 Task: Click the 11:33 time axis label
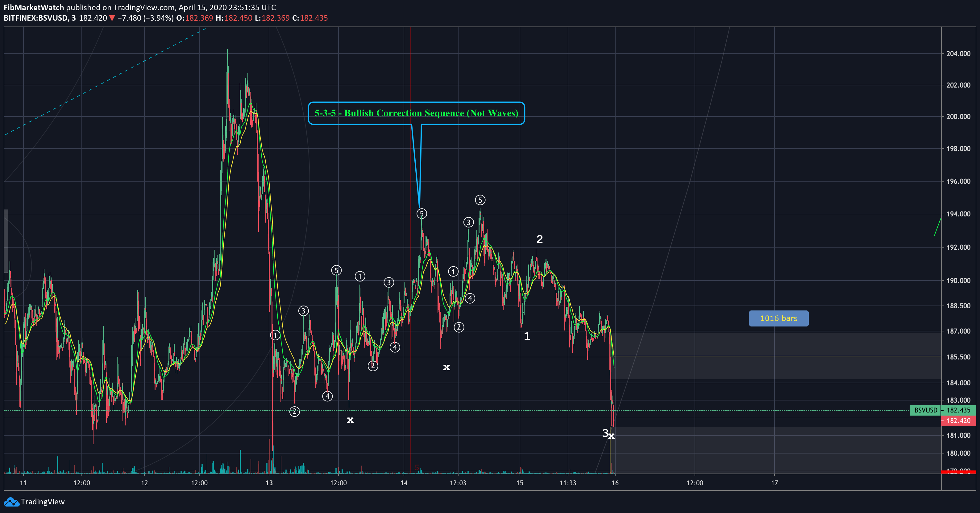[x=568, y=483]
